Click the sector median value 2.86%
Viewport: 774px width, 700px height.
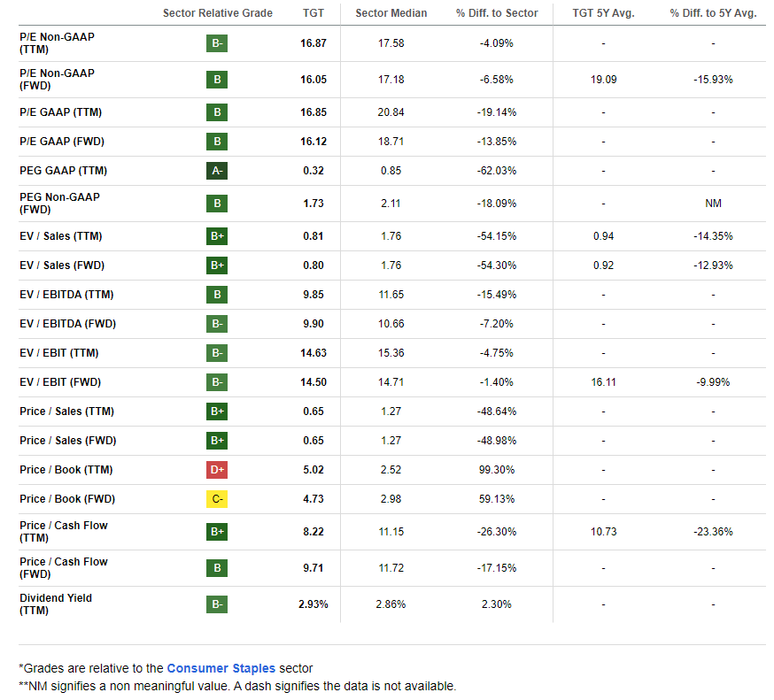coord(391,604)
